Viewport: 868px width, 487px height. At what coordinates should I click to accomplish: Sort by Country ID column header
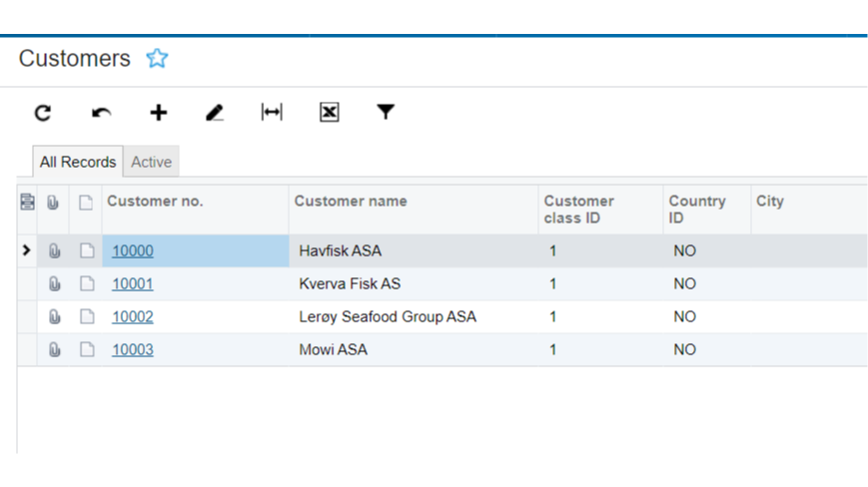point(707,209)
